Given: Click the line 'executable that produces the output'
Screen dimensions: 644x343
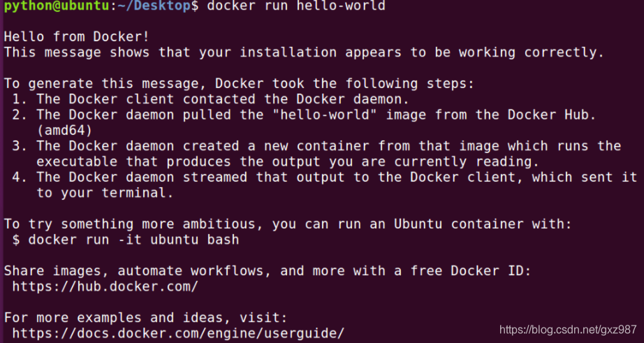Looking at the screenshot, I should tap(288, 161).
